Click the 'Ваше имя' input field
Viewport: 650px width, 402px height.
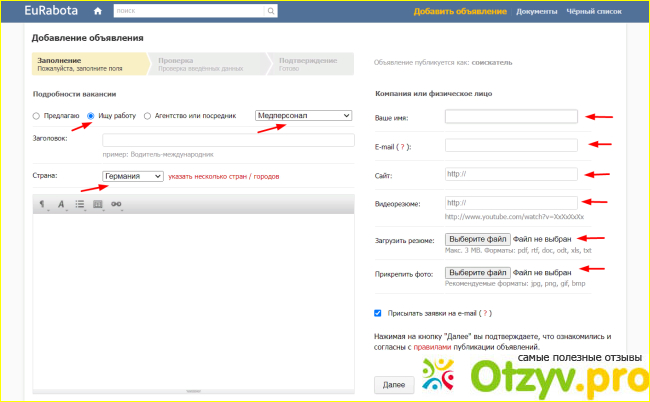(x=511, y=116)
